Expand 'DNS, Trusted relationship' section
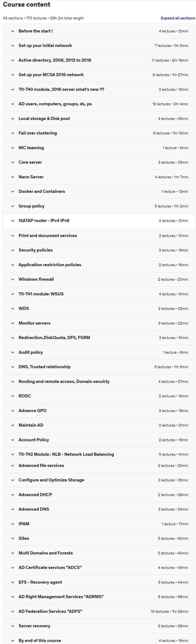The width and height of the screenshot is (196, 644). tap(45, 367)
